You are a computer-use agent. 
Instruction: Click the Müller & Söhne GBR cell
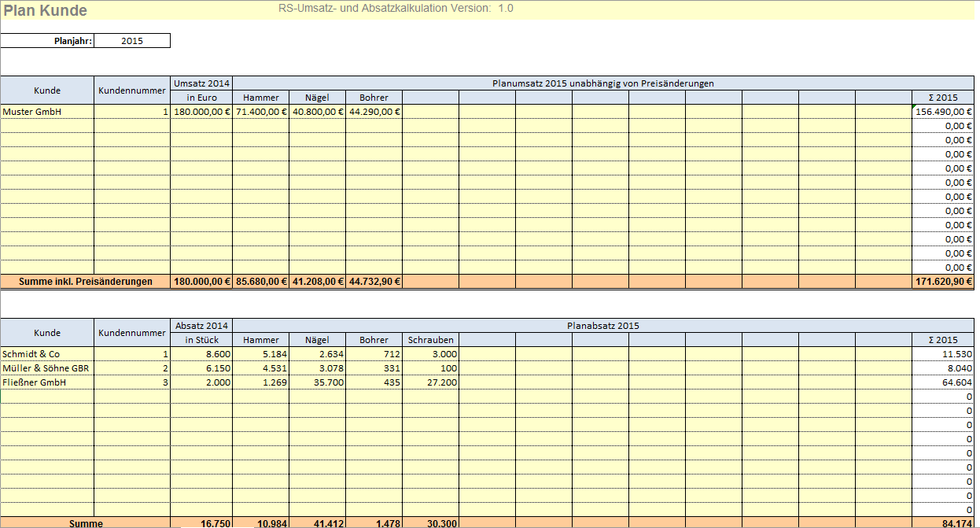(x=47, y=368)
